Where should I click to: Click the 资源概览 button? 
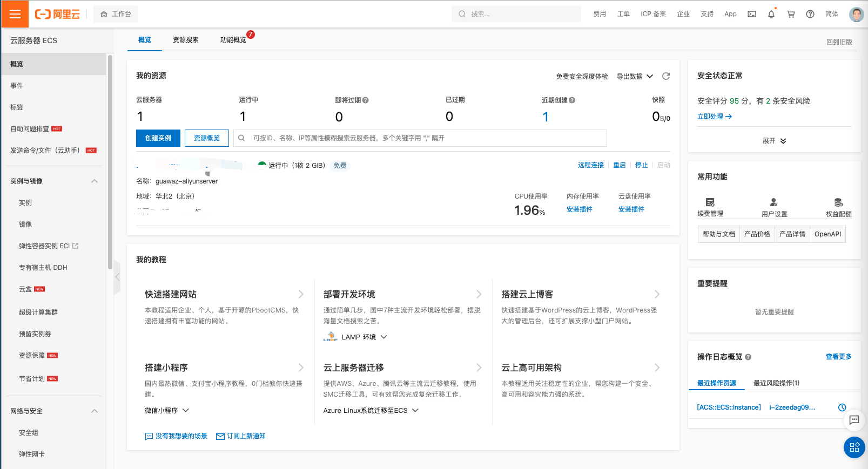coord(207,138)
